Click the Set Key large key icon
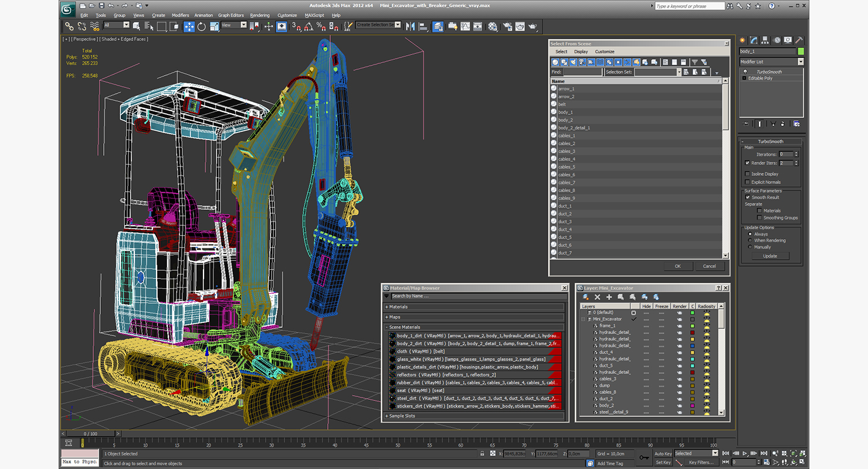 (644, 457)
